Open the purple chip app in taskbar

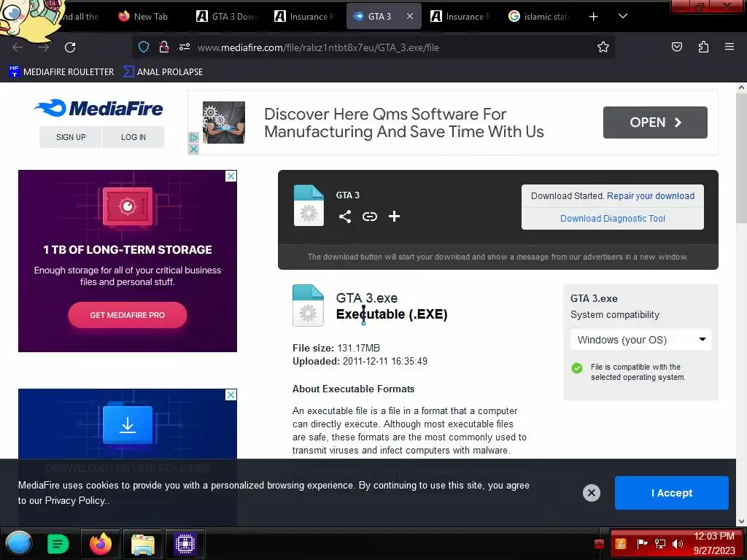(185, 543)
